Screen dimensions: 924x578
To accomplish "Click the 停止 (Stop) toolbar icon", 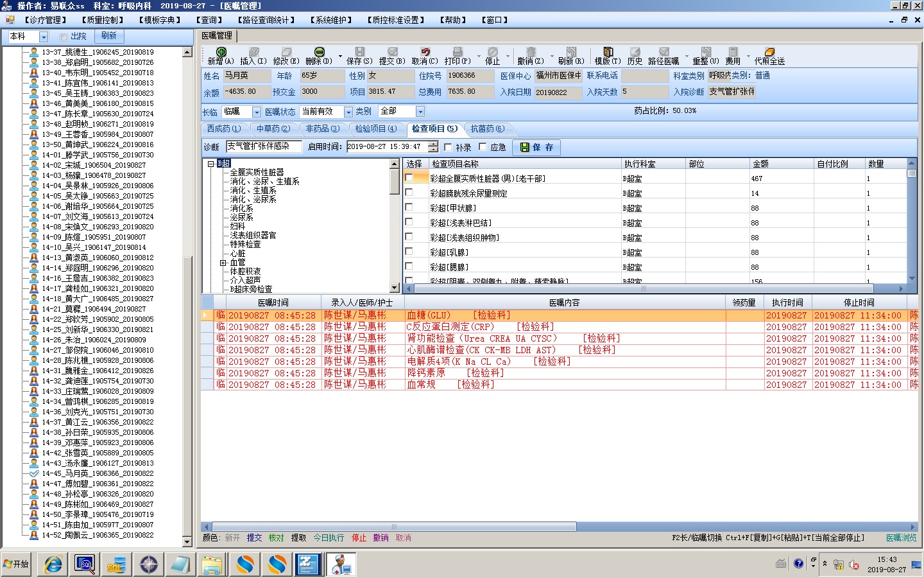I will point(492,56).
